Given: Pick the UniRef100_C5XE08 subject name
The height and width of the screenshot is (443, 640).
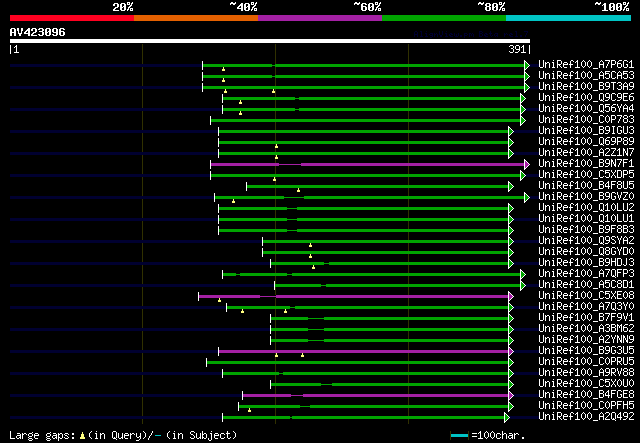Looking at the screenshot, I should click(x=586, y=296).
